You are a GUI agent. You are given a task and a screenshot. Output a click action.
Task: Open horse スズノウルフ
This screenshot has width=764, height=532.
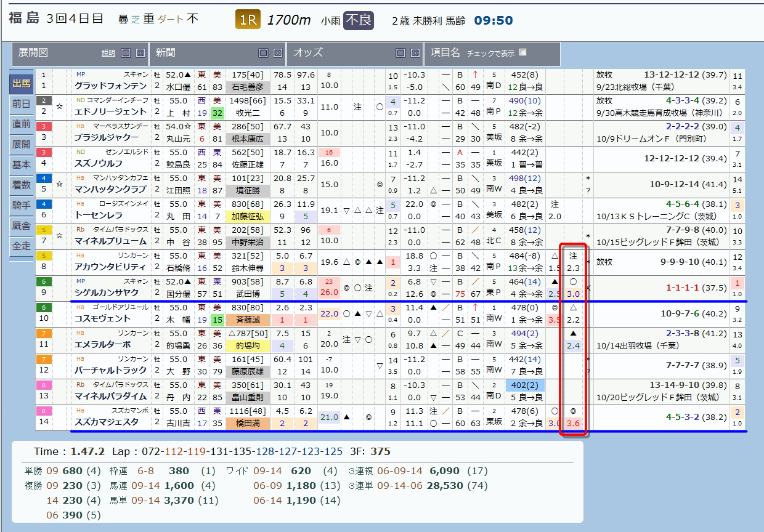[99, 164]
